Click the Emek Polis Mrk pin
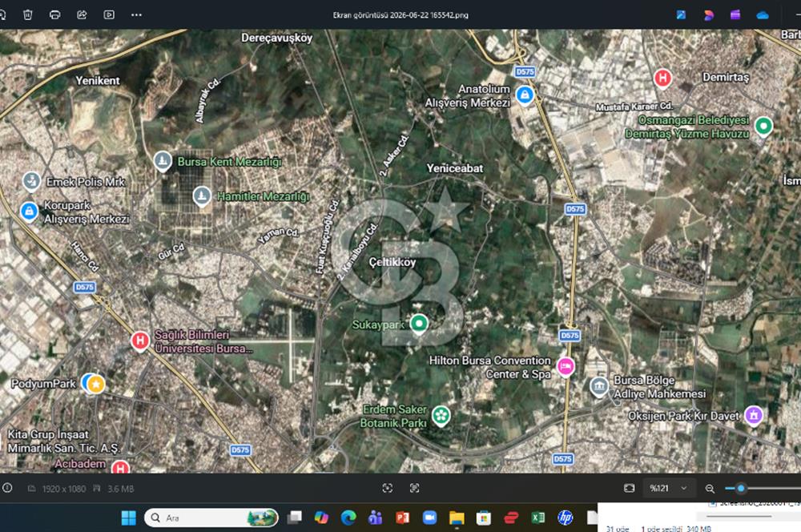Viewport: 801px width, 532px height. pos(32,181)
